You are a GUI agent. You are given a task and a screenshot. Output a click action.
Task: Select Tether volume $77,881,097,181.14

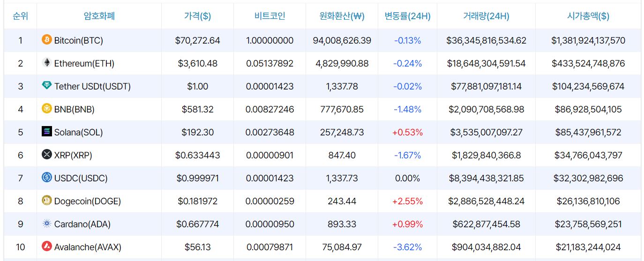487,86
